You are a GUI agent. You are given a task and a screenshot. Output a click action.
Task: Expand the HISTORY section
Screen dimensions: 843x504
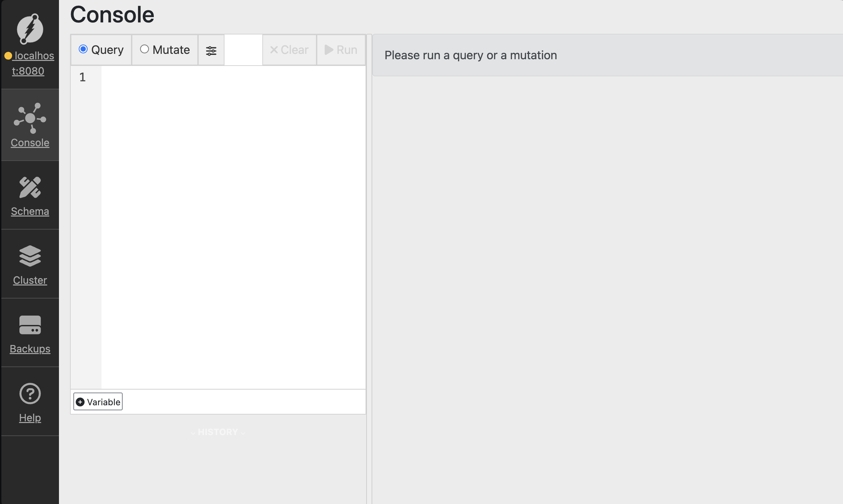217,432
